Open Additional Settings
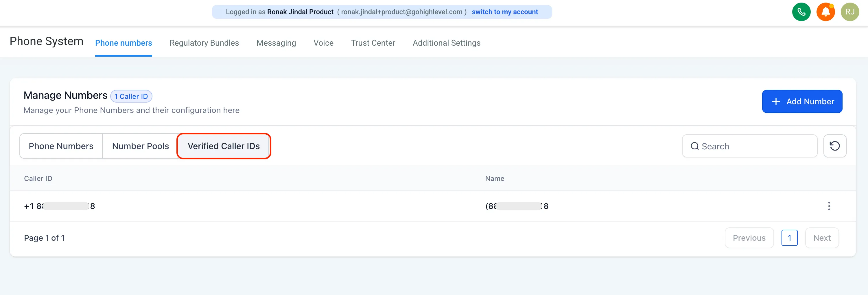The width and height of the screenshot is (868, 295). (x=447, y=43)
